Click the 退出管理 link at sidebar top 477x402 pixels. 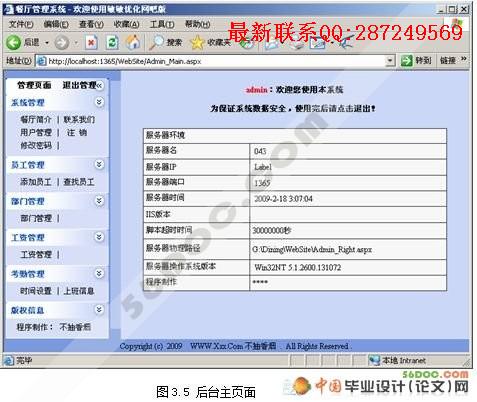pos(79,85)
